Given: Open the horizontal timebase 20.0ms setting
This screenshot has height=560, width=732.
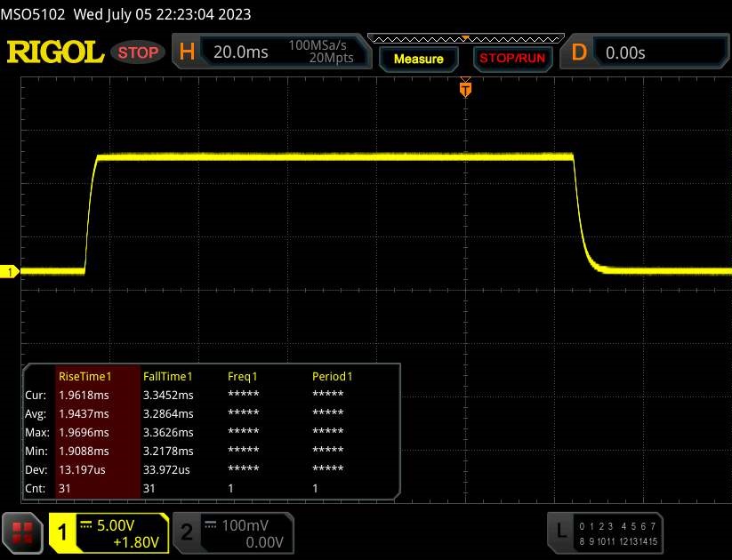Looking at the screenshot, I should pos(240,52).
